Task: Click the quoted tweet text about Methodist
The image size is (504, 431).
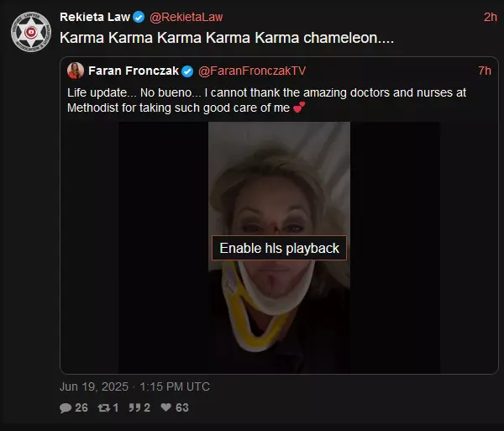Action: tap(266, 100)
